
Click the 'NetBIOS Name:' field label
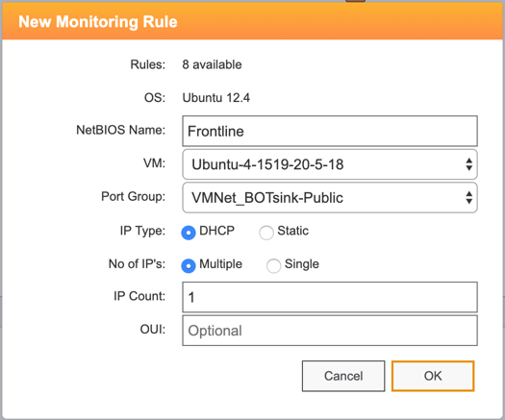tap(121, 130)
